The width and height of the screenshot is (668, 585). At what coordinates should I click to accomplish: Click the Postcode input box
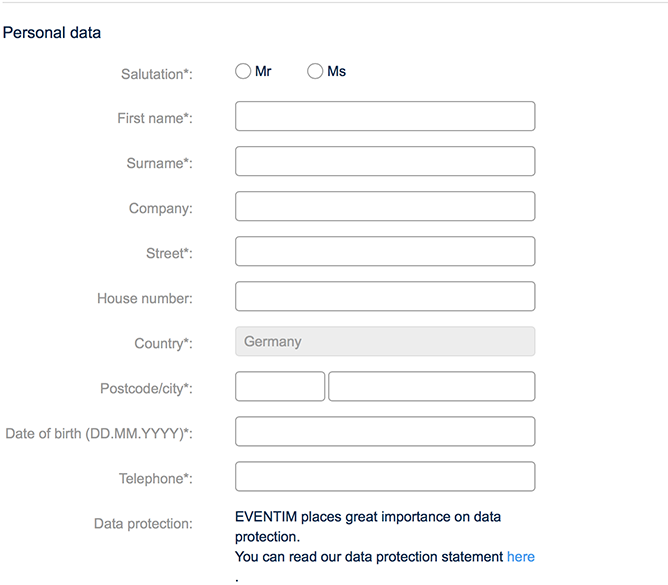pos(280,386)
